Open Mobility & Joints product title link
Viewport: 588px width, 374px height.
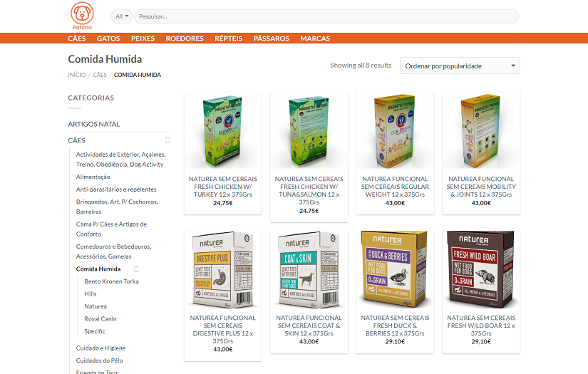(481, 187)
